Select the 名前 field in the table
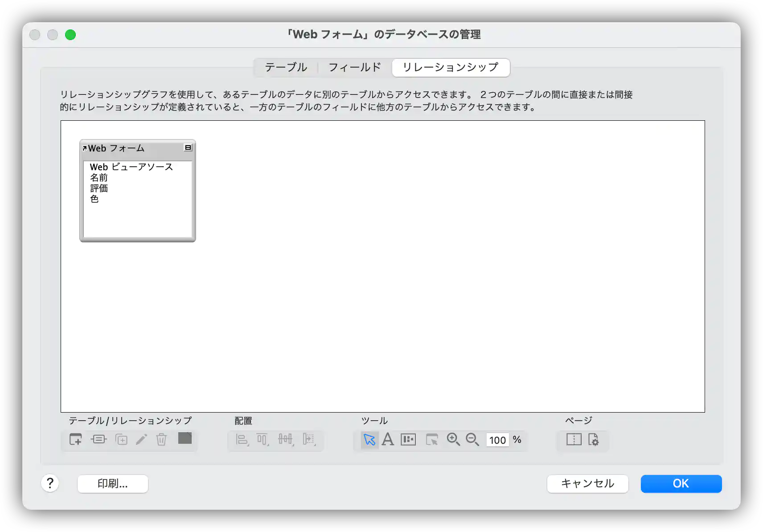This screenshot has width=763, height=532. (x=99, y=178)
